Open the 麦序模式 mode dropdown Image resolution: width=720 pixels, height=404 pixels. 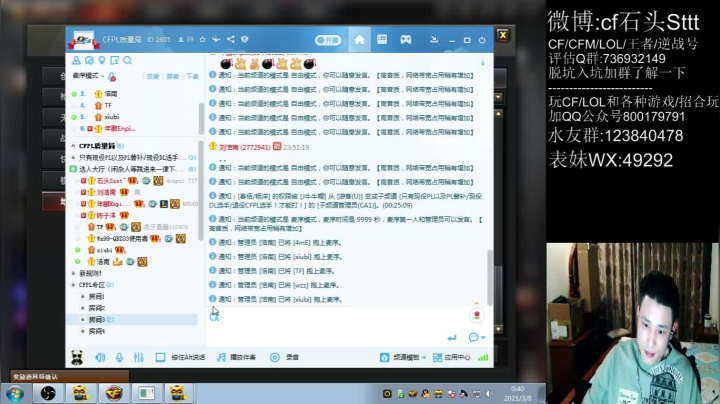click(88, 76)
